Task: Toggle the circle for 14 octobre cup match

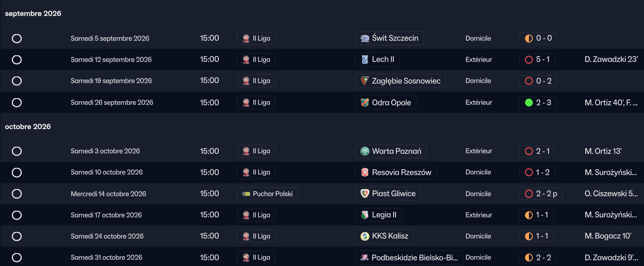Action: pyautogui.click(x=17, y=194)
